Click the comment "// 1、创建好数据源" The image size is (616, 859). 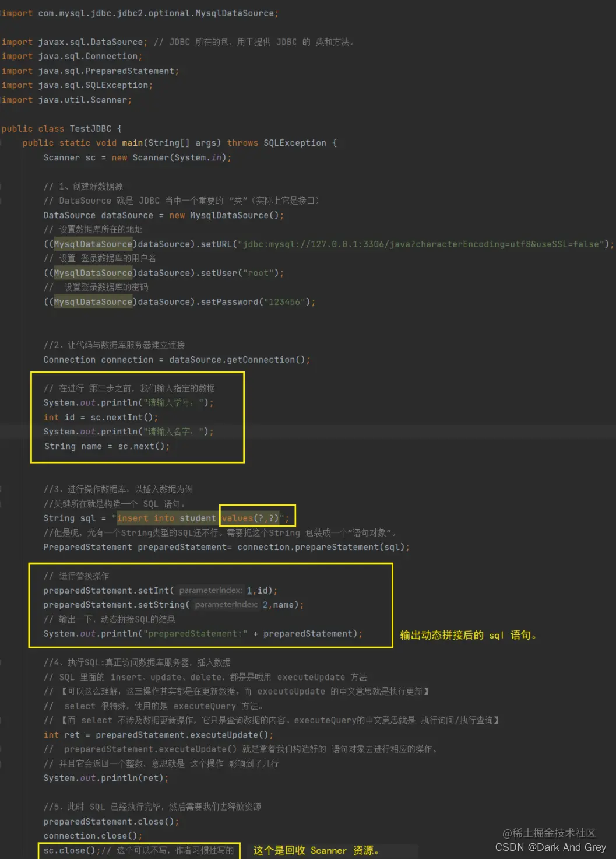point(83,187)
